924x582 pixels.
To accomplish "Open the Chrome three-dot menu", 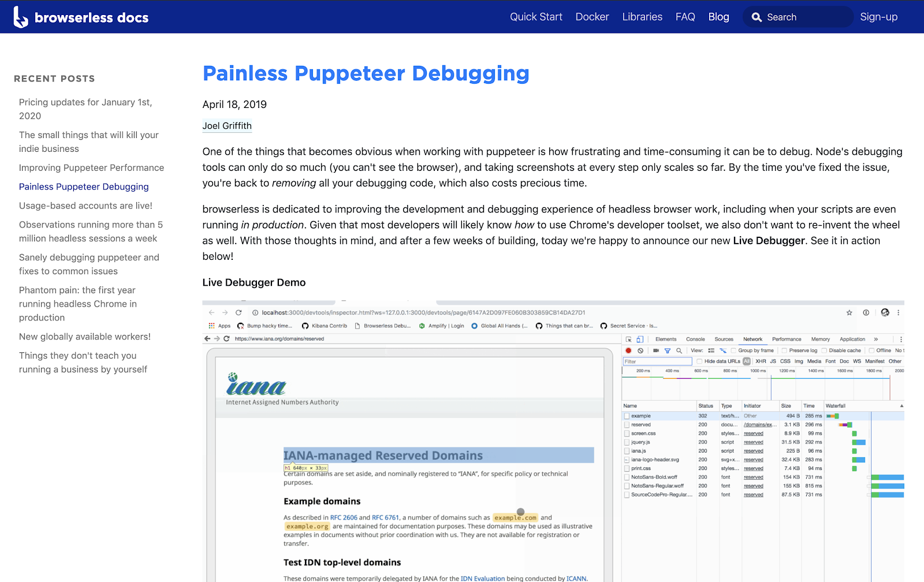I will (x=898, y=312).
